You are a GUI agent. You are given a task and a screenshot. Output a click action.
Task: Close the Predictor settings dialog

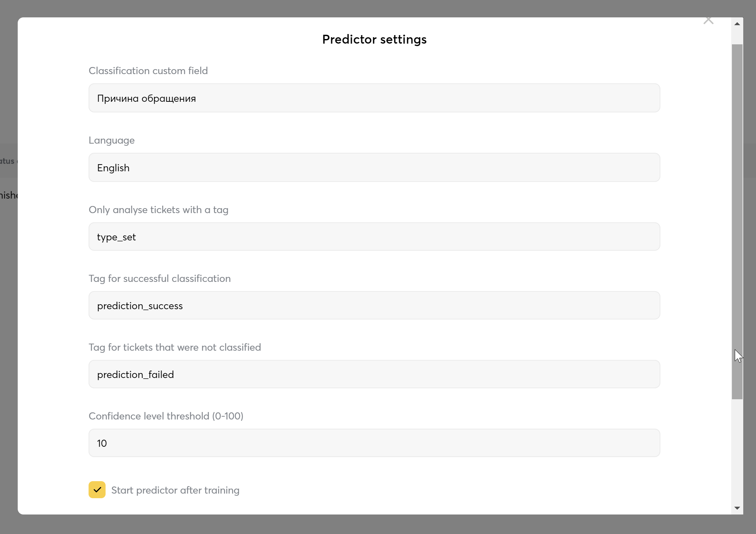(708, 21)
